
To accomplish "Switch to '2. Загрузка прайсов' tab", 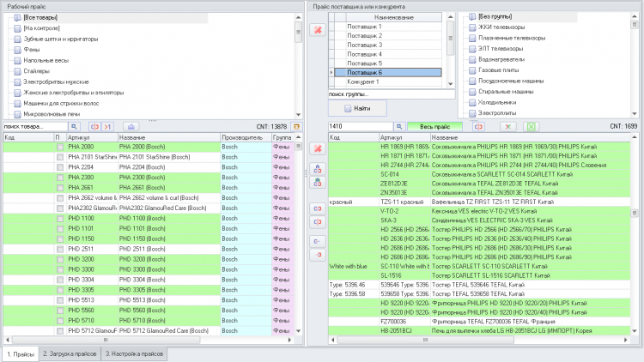I will 70,353.
